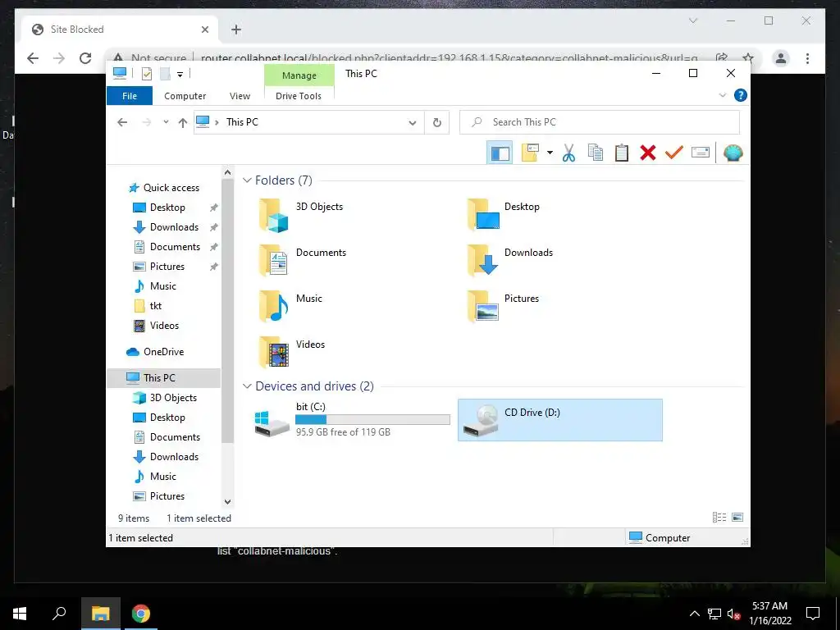
Task: Open Chrome profile avatar button
Action: [781, 58]
